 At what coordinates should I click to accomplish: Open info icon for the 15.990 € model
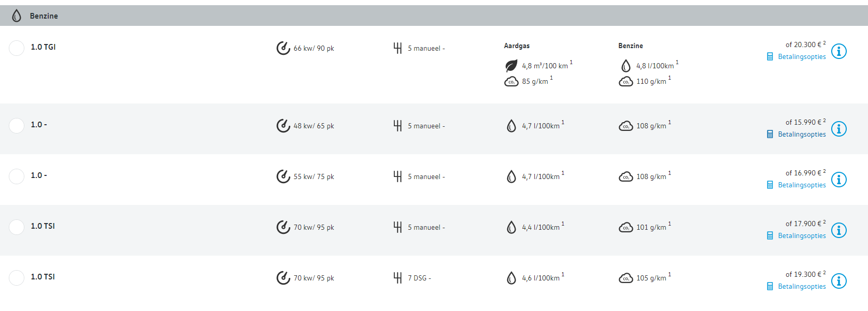[x=839, y=129]
